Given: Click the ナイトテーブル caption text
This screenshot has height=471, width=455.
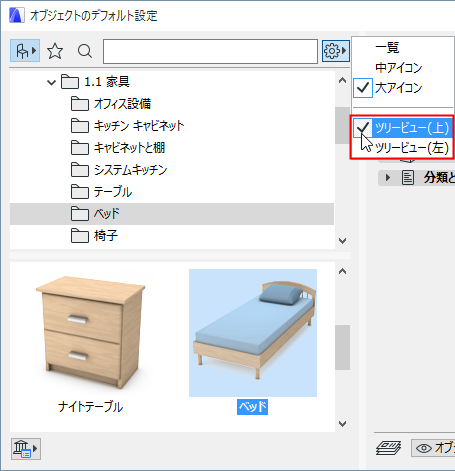Looking at the screenshot, I should (x=90, y=407).
